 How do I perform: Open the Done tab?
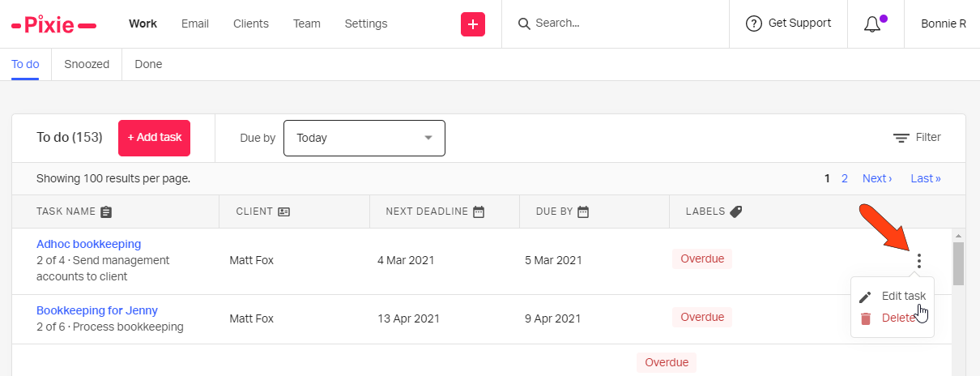(x=148, y=64)
